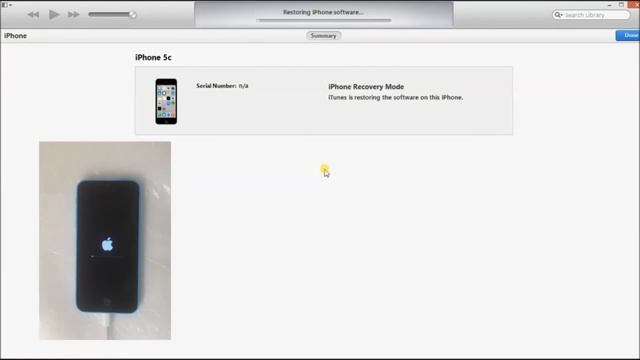Adjust the volume slider knob
This screenshot has width=640, height=360.
(x=133, y=14)
